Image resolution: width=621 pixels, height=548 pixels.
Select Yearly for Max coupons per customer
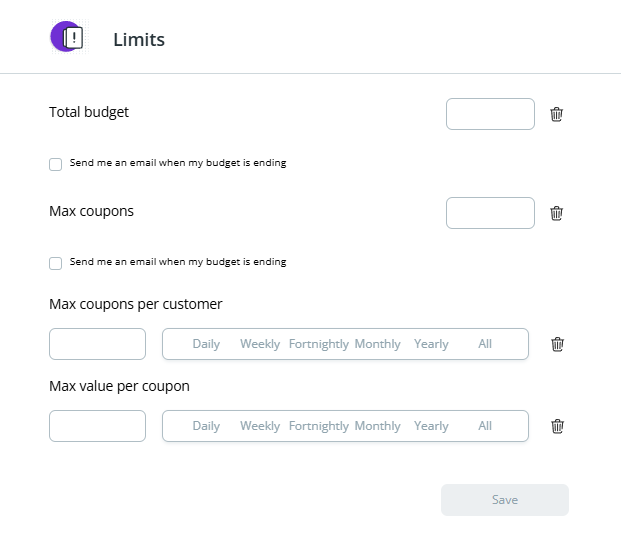pyautogui.click(x=431, y=344)
